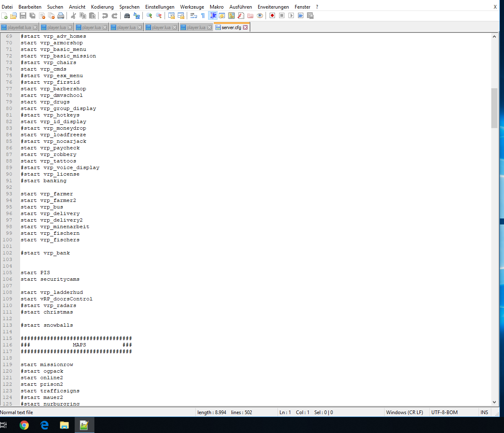Toggle INS insert mode in status bar
Viewport: 504px width, 433px height.
coord(485,412)
